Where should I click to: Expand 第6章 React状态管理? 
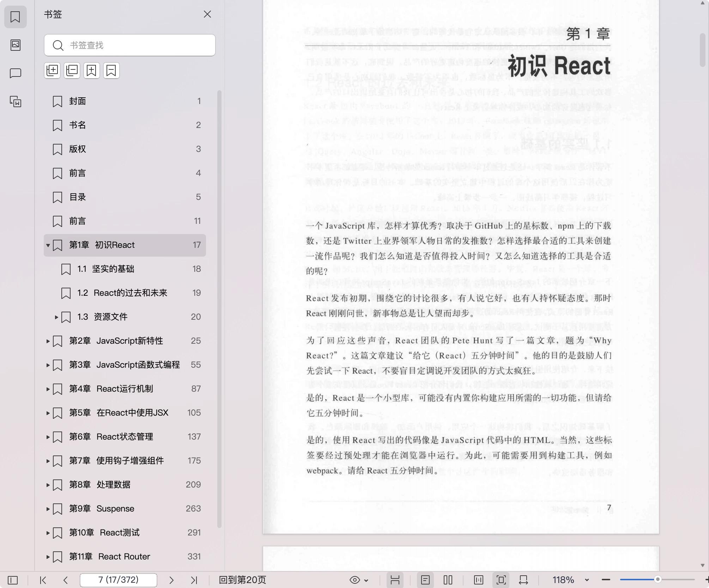(48, 437)
